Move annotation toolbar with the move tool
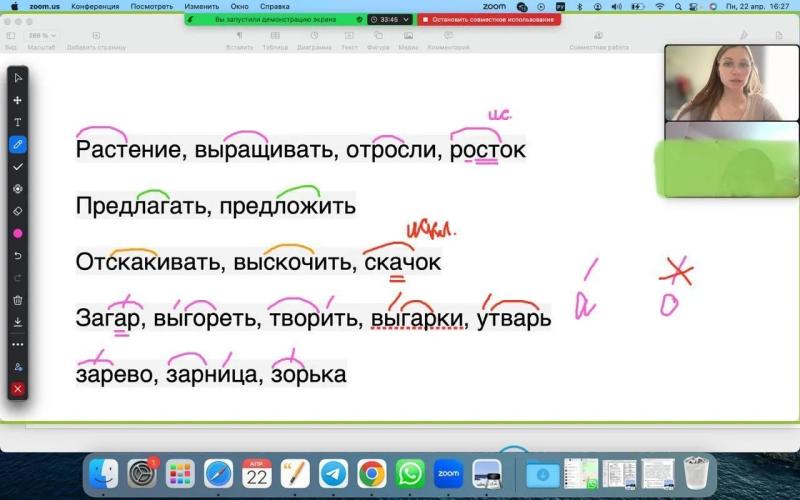 (x=18, y=101)
